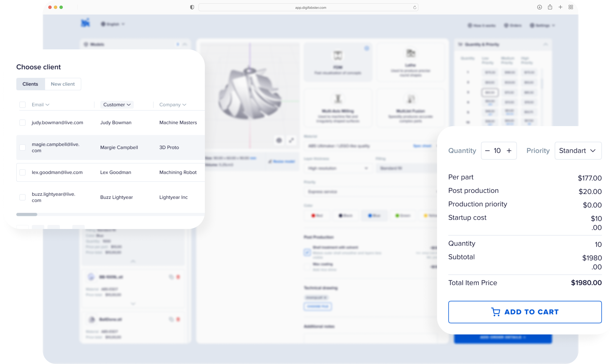Collapse the Quantity & Priority panel

click(x=545, y=44)
